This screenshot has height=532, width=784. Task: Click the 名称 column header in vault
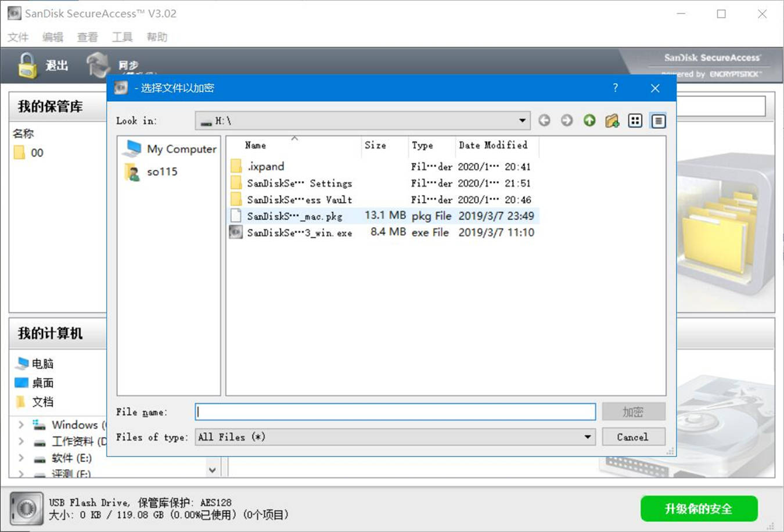(23, 133)
